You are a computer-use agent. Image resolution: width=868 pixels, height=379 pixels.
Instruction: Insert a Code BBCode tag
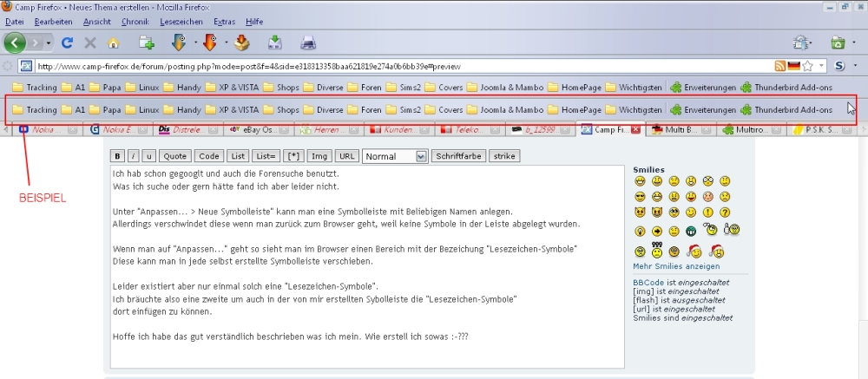[210, 157]
